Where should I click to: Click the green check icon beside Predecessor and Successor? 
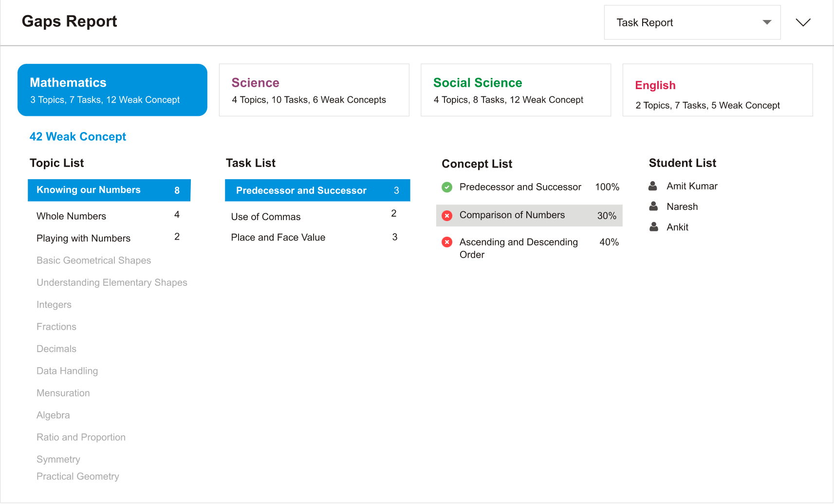coord(447,187)
